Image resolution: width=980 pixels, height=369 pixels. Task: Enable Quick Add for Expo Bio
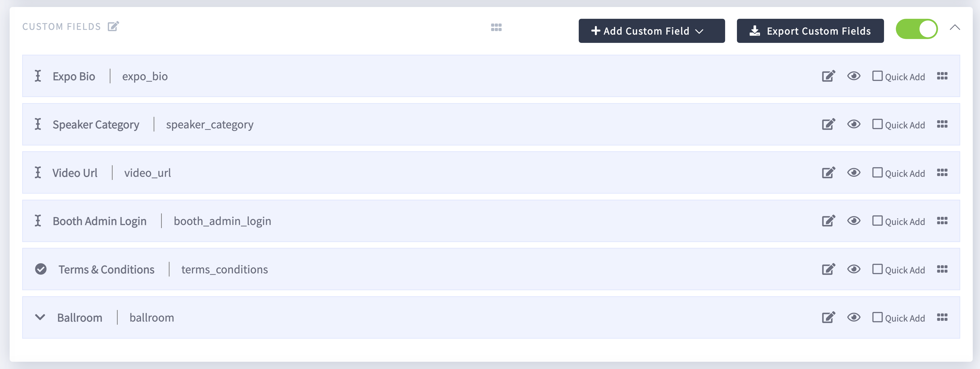click(x=878, y=76)
